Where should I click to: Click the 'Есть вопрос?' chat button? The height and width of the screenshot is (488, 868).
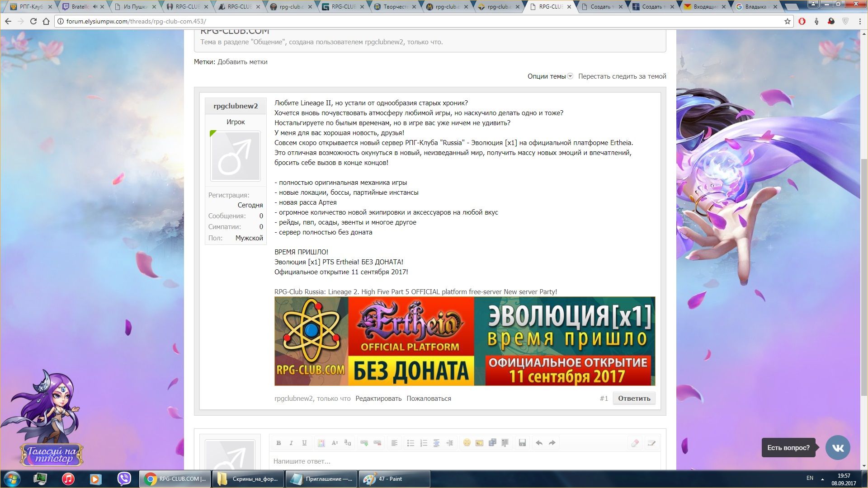coord(788,448)
